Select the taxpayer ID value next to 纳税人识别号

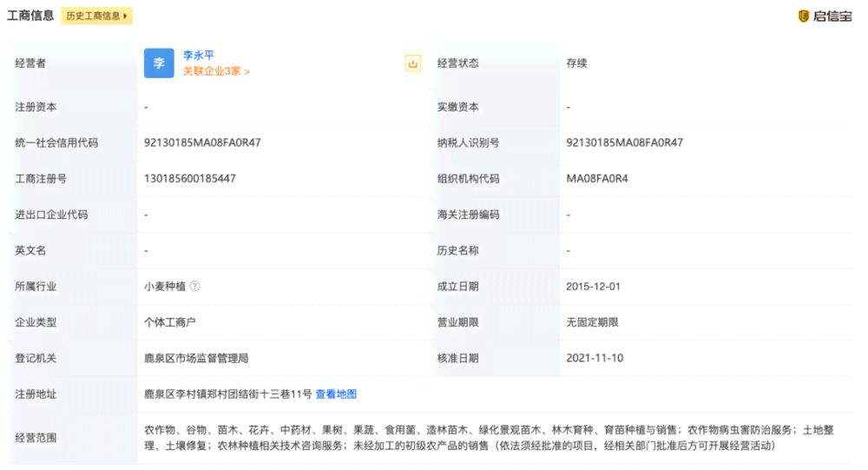coord(624,142)
